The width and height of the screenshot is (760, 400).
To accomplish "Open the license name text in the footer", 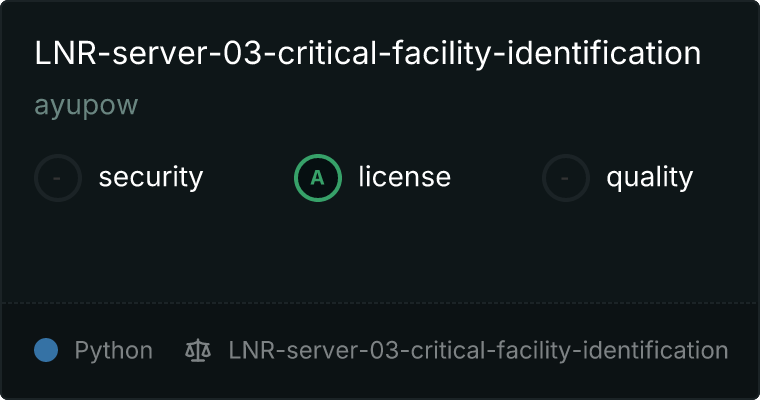I will point(478,351).
